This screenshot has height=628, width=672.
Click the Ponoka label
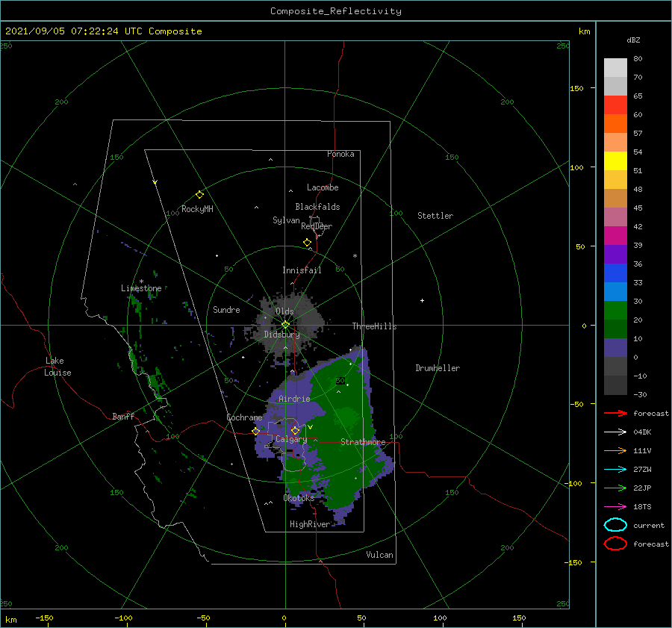click(x=340, y=154)
